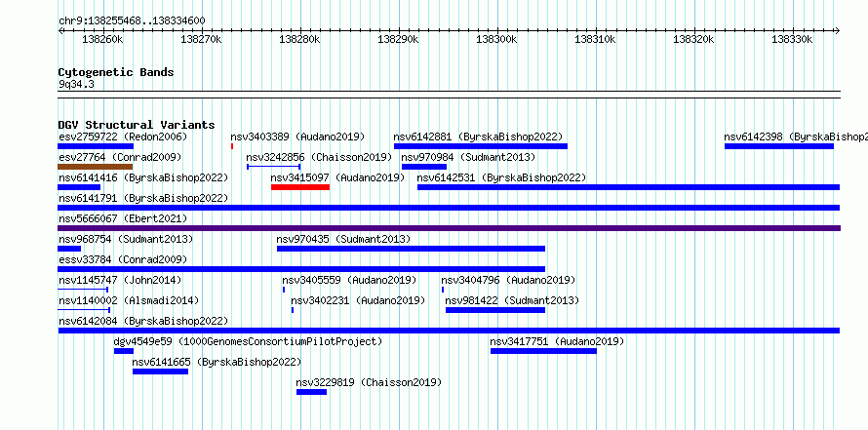The height and width of the screenshot is (430, 868).
Task: Click blue bar under nsv3229819
Action: click(312, 392)
